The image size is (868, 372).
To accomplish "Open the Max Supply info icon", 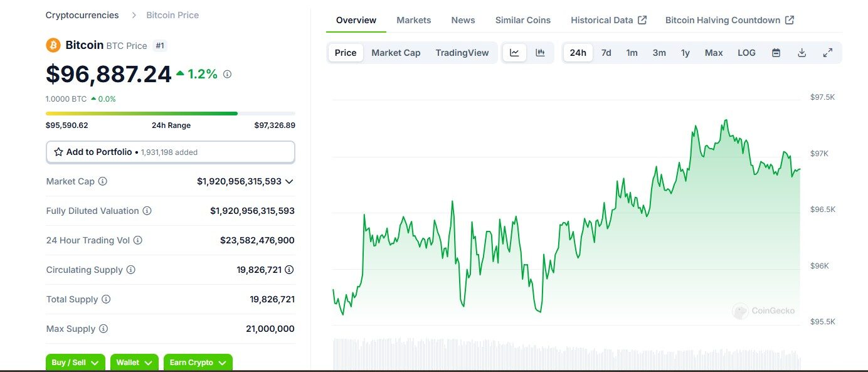I will 103,329.
